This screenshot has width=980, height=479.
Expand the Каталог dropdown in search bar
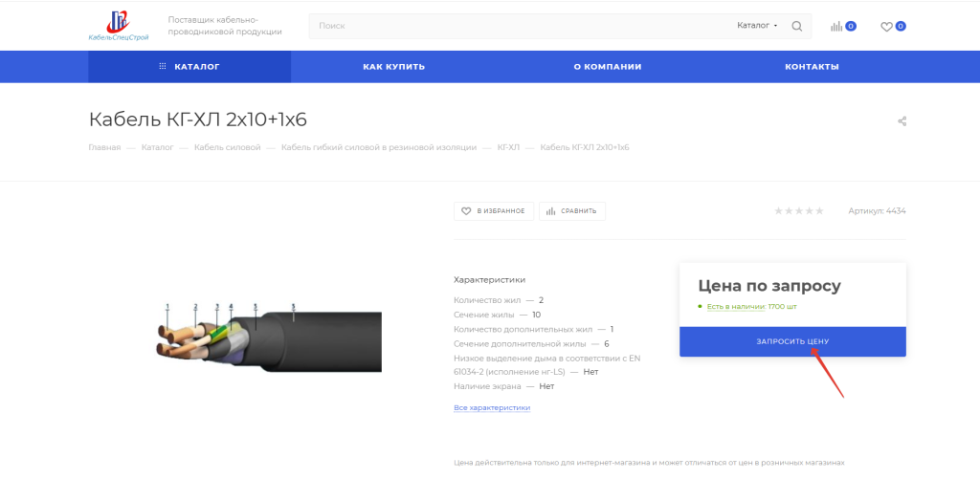point(757,26)
